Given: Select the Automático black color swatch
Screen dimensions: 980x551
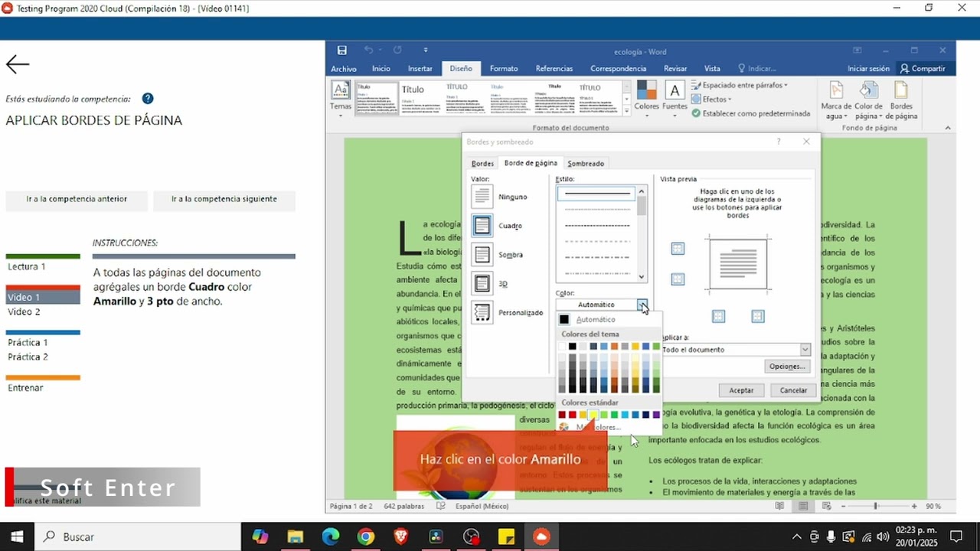Looking at the screenshot, I should pyautogui.click(x=564, y=319).
